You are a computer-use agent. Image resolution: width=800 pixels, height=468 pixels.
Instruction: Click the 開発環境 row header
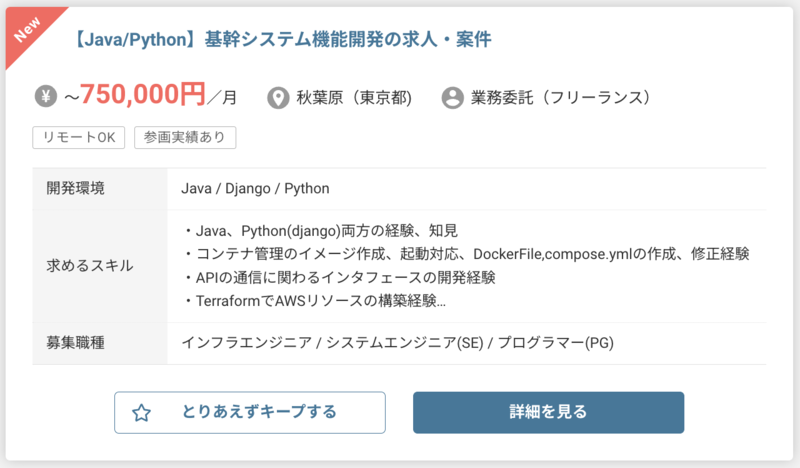(x=76, y=188)
